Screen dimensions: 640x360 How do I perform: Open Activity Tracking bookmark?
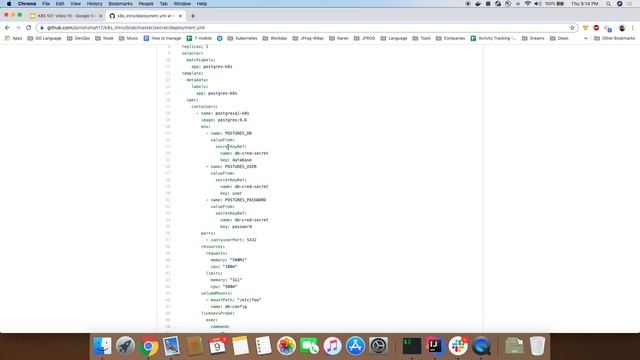pos(493,38)
